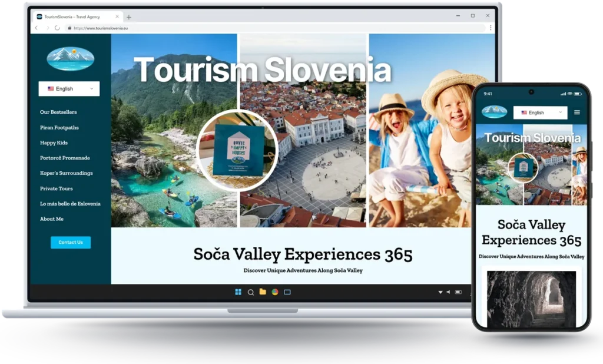This screenshot has height=364, width=603.
Task: Click the Tourism Slovenia mountain logo in sidebar
Action: tap(71, 59)
